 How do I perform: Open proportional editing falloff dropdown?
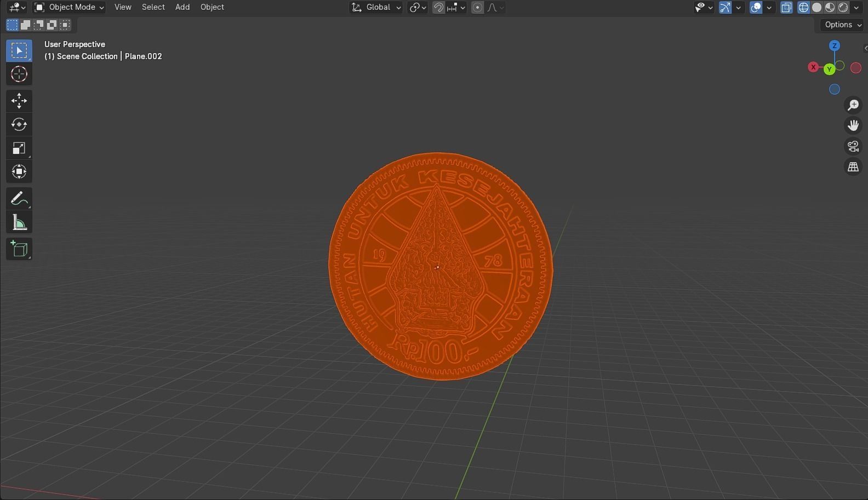click(495, 7)
